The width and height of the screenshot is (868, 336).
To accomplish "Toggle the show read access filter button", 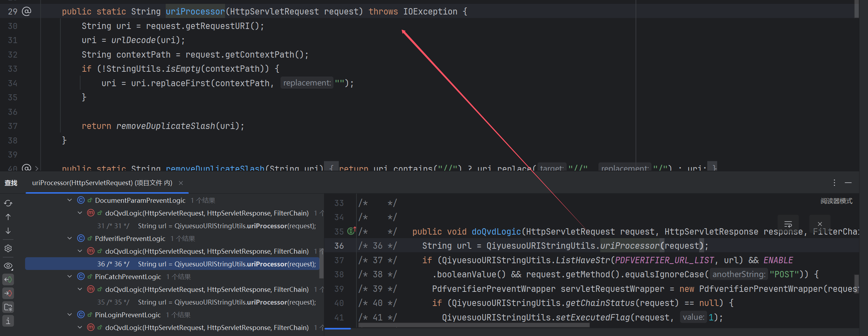I will coord(8,279).
